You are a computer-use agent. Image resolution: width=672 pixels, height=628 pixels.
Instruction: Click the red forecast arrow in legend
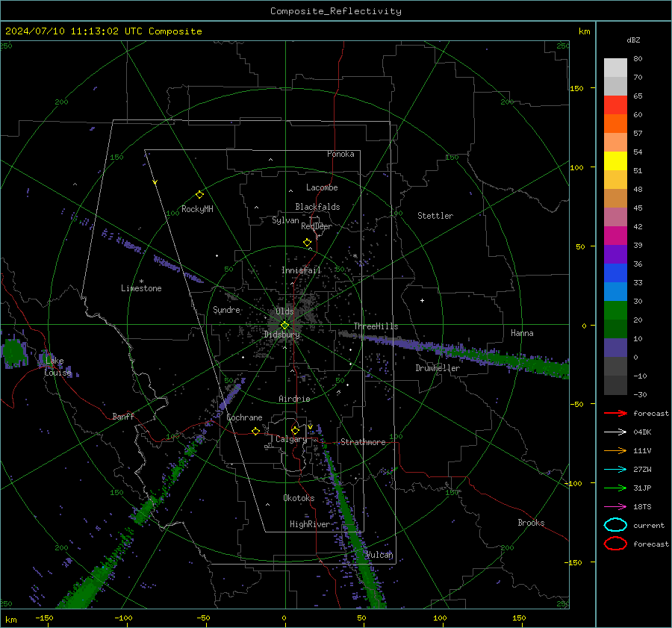click(615, 413)
